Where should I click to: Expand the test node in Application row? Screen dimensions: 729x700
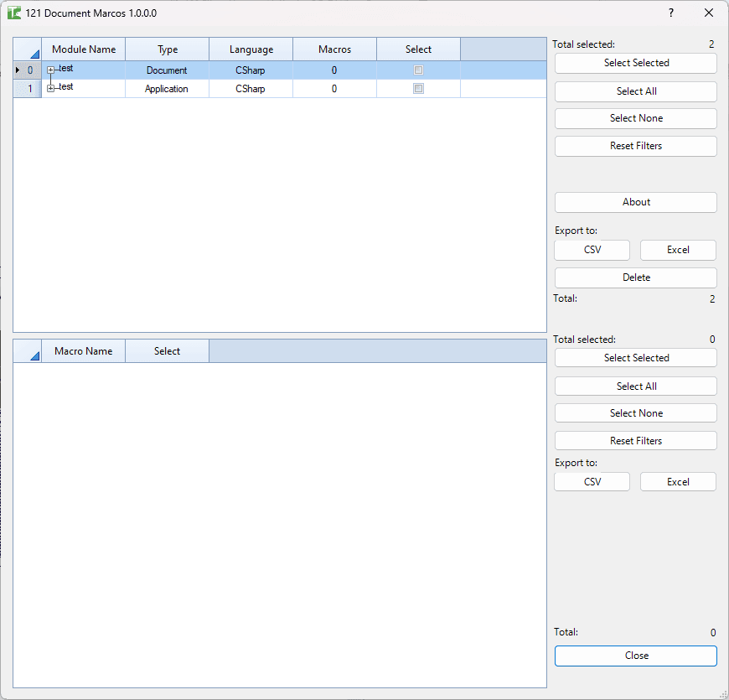50,88
